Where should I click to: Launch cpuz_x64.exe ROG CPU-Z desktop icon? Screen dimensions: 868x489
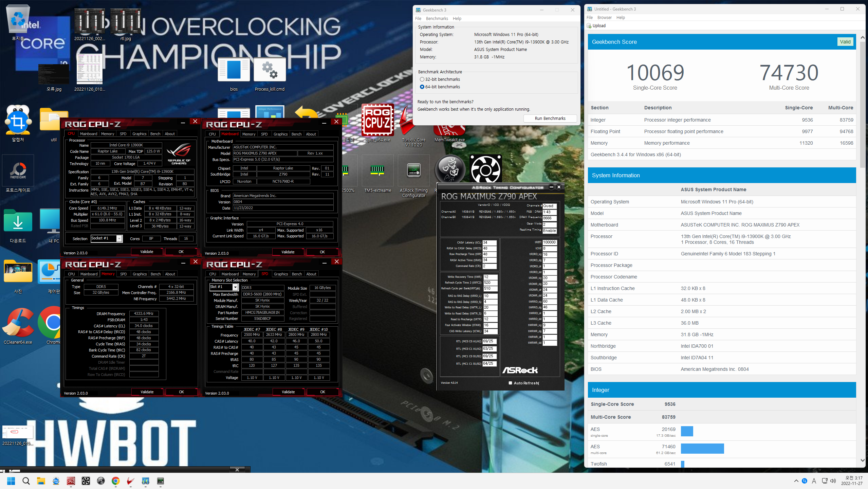click(x=378, y=123)
